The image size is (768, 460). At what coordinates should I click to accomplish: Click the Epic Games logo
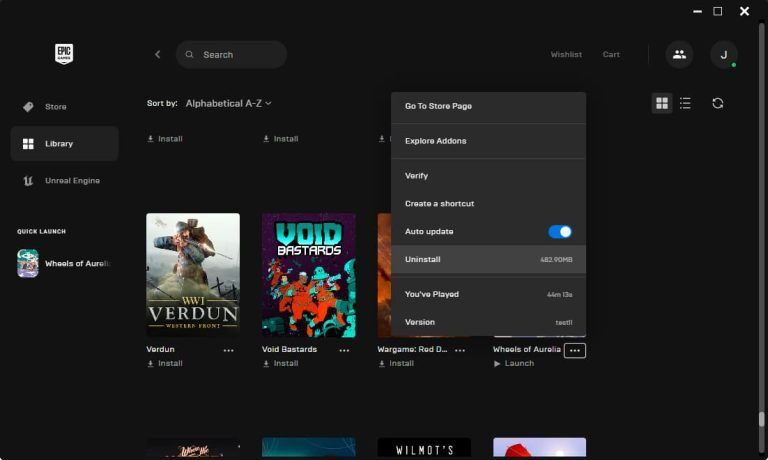pos(64,53)
